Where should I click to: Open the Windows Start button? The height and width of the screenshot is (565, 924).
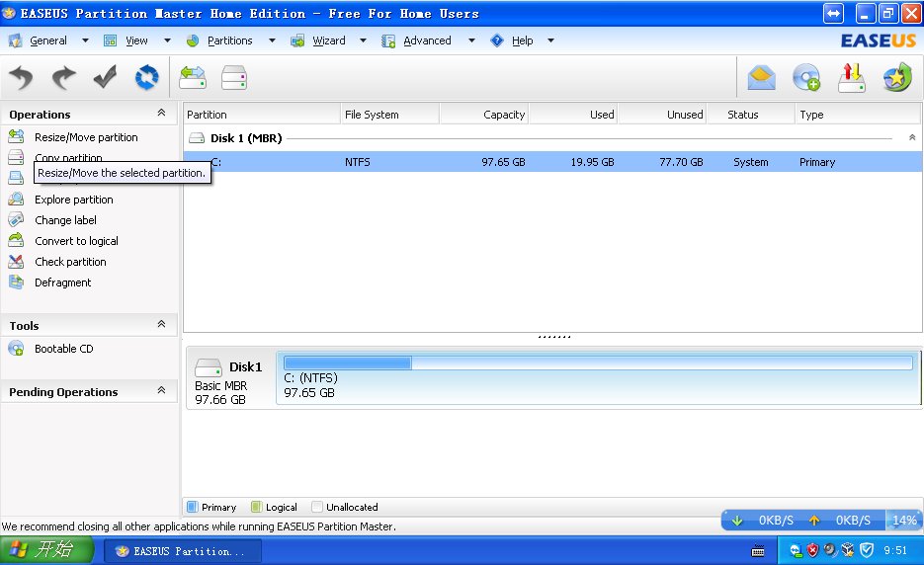pyautogui.click(x=46, y=550)
